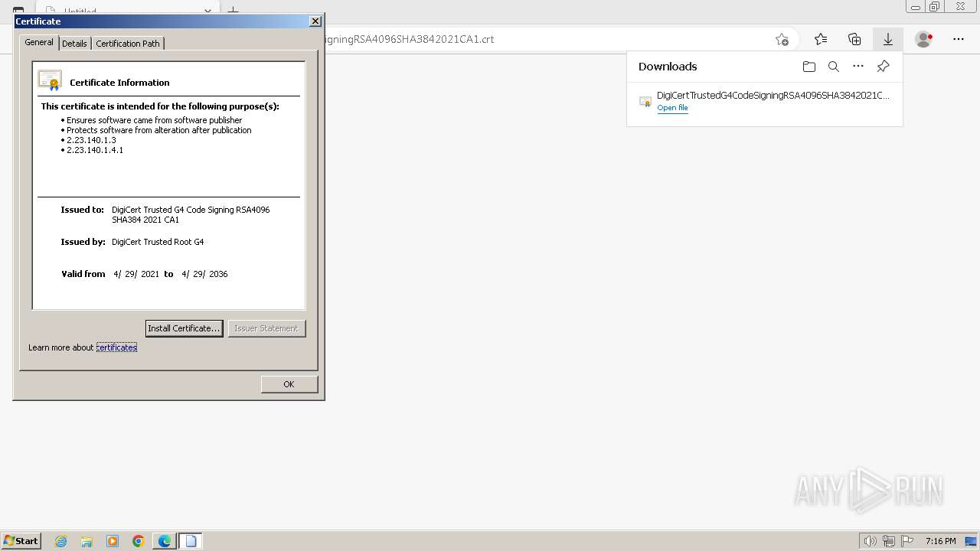Open the Certification Path tab
Image resolution: width=980 pixels, height=551 pixels.
point(128,44)
